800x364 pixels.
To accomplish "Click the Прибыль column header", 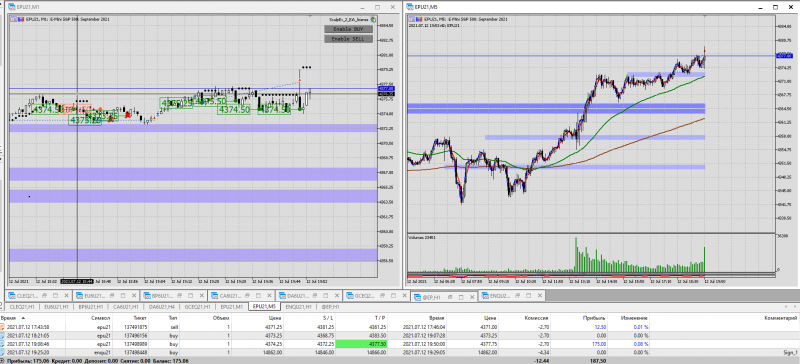I will (x=590, y=318).
